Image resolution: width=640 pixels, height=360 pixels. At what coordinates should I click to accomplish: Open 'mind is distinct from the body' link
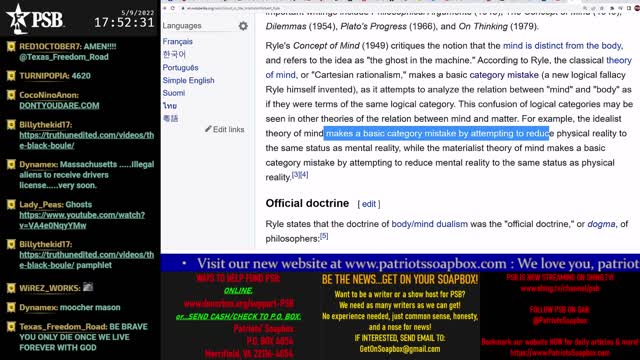[x=563, y=46]
